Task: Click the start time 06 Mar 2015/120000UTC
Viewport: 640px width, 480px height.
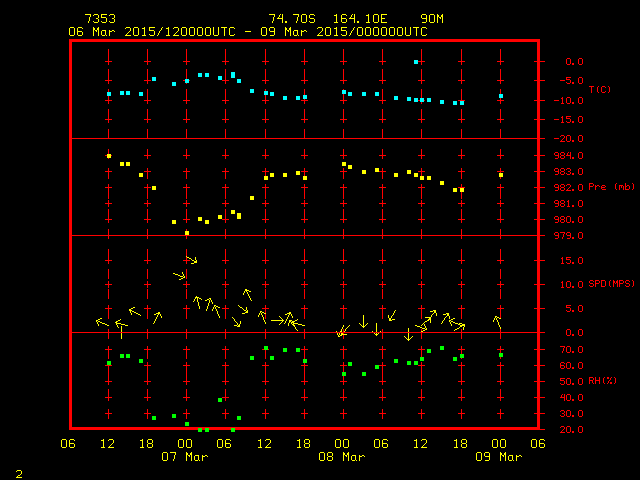Action: (x=151, y=31)
